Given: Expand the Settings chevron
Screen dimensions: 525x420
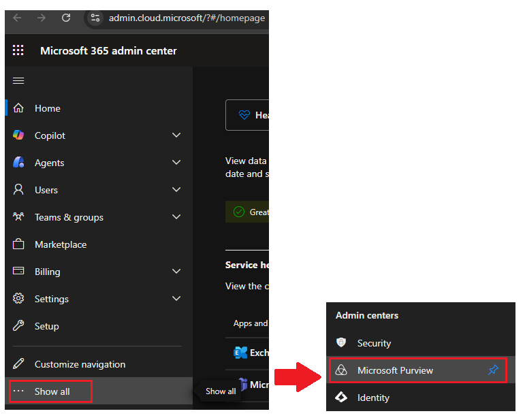Looking at the screenshot, I should point(176,299).
